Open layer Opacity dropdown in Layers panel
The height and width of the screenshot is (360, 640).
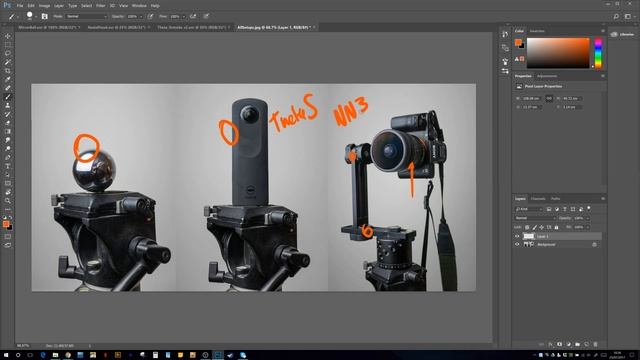tap(588, 218)
